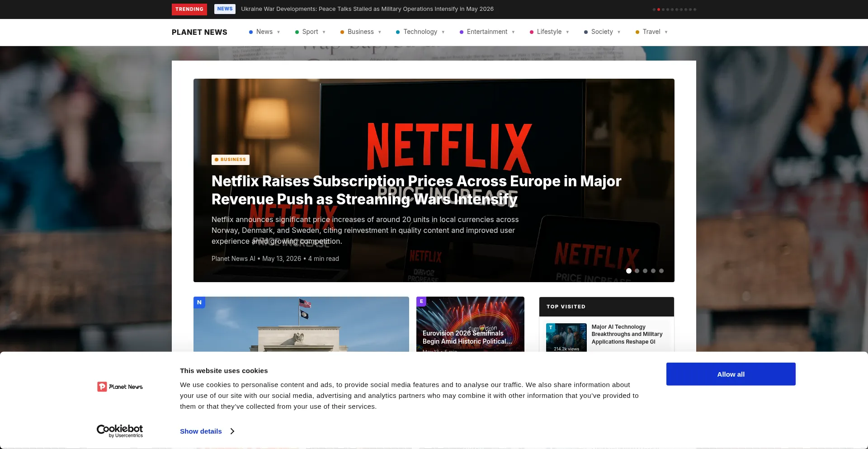Click 'This website uses cookies' heading
The width and height of the screenshot is (868, 449).
[224, 371]
